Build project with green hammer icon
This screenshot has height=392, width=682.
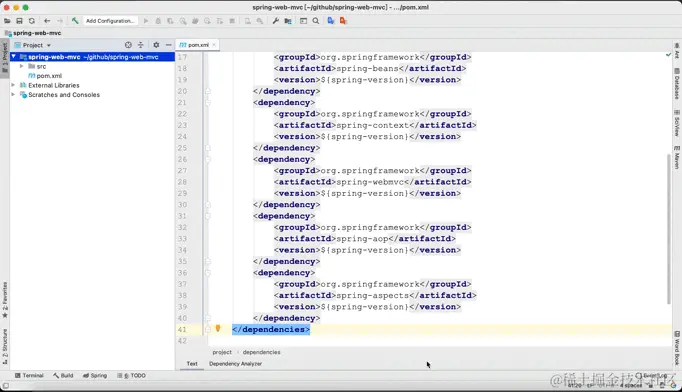point(75,20)
